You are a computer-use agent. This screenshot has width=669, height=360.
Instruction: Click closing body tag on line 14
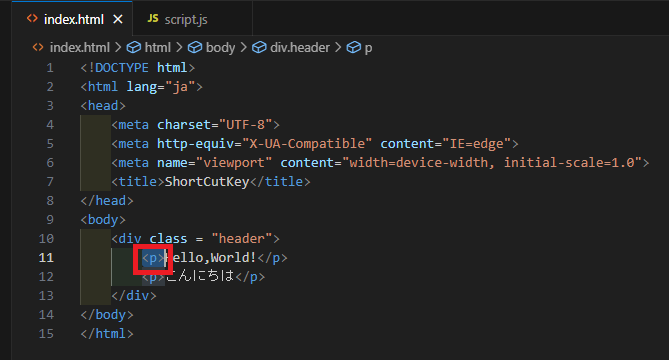point(107,314)
